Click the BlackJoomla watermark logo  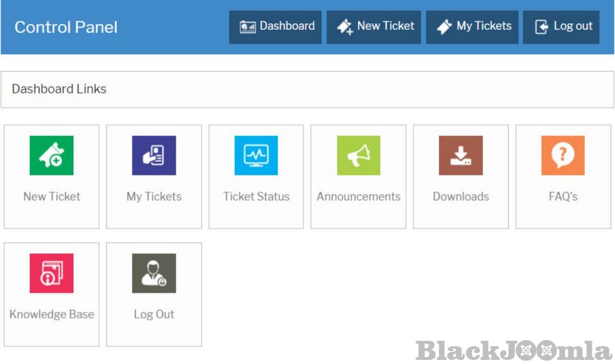click(x=513, y=351)
